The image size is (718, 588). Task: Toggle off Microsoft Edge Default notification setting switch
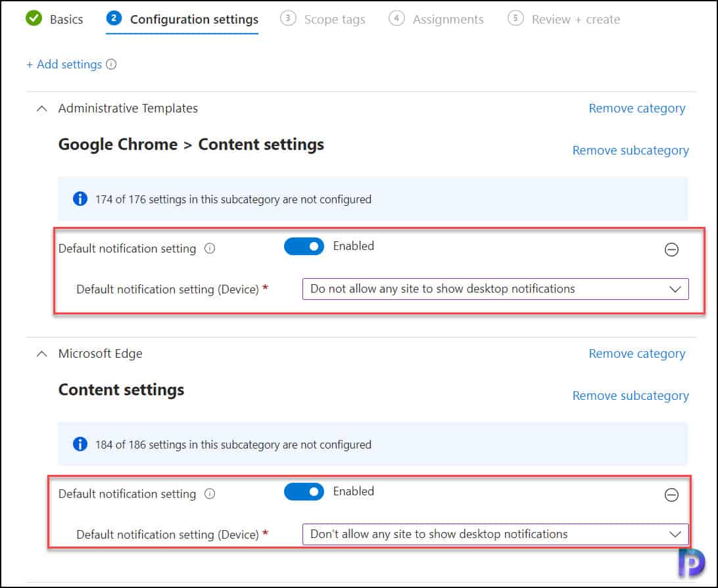pos(304,492)
